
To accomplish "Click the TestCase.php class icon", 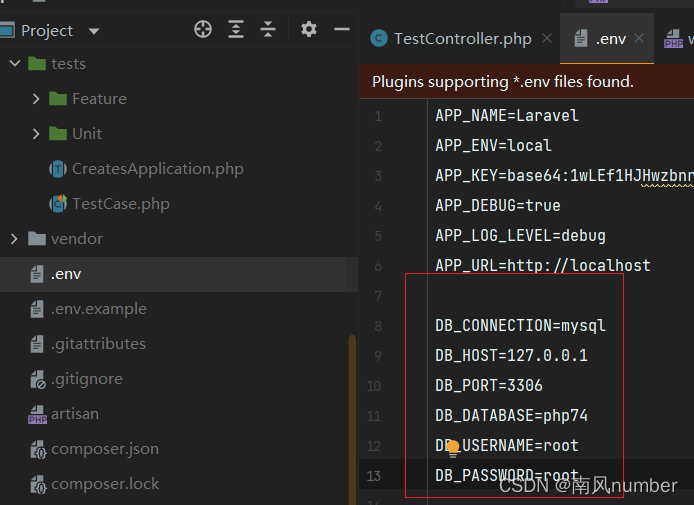I will click(58, 204).
